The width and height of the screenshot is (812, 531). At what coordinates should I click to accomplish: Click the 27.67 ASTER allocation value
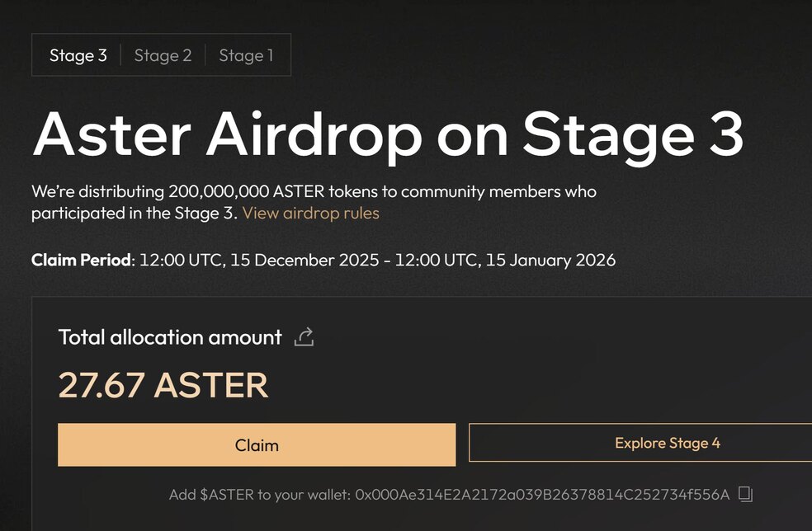pyautogui.click(x=163, y=385)
